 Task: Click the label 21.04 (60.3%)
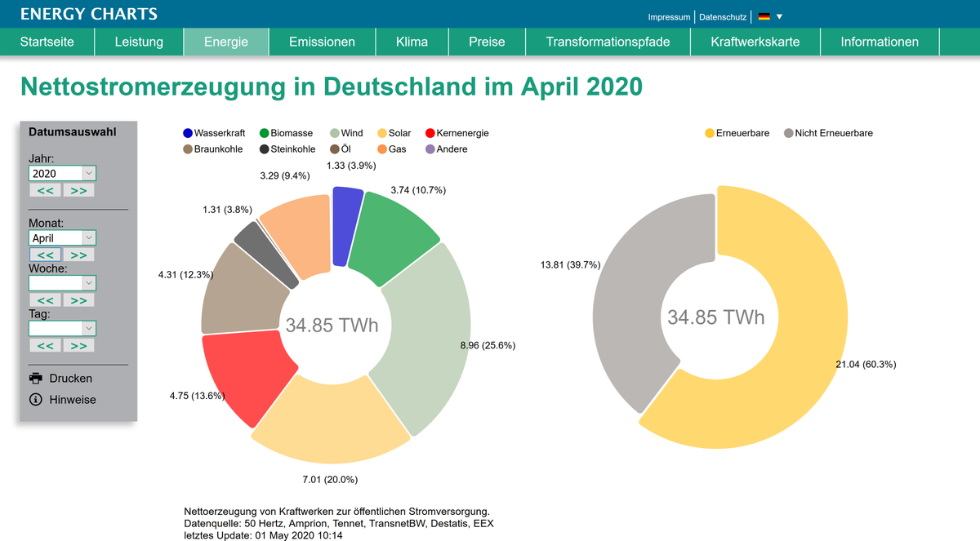(866, 364)
